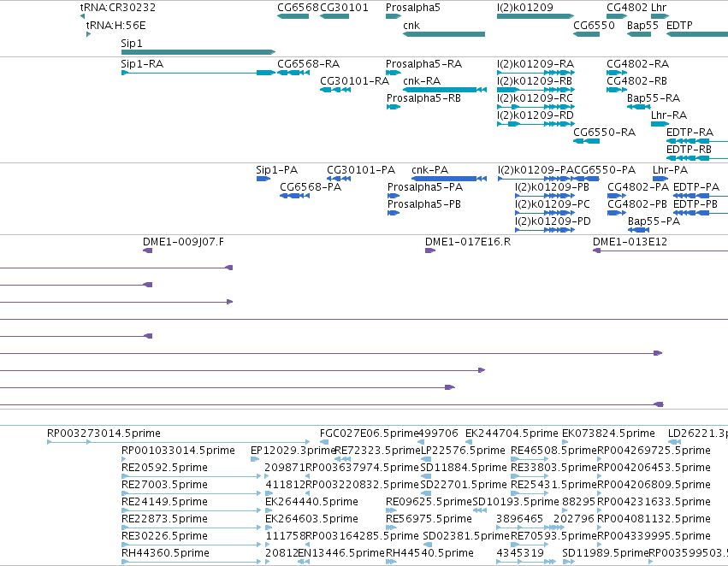The height and width of the screenshot is (566, 728).
Task: Click the RE24149.5prime EST label
Action: coord(164,503)
